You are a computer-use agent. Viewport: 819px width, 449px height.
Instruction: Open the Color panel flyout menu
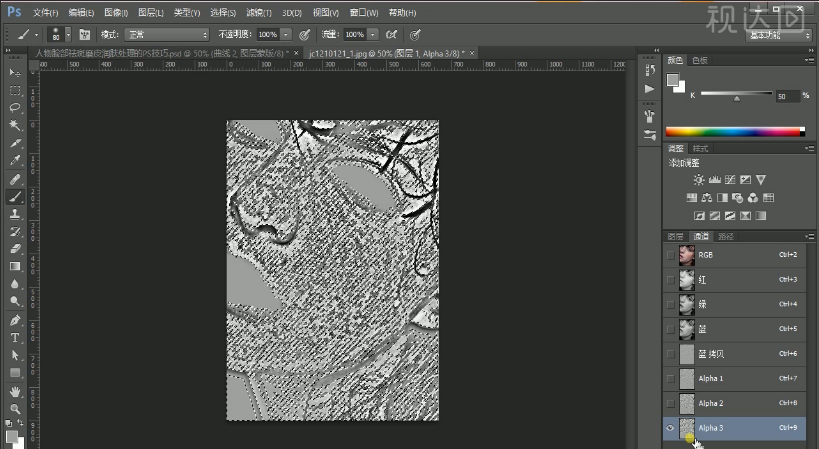pos(809,61)
